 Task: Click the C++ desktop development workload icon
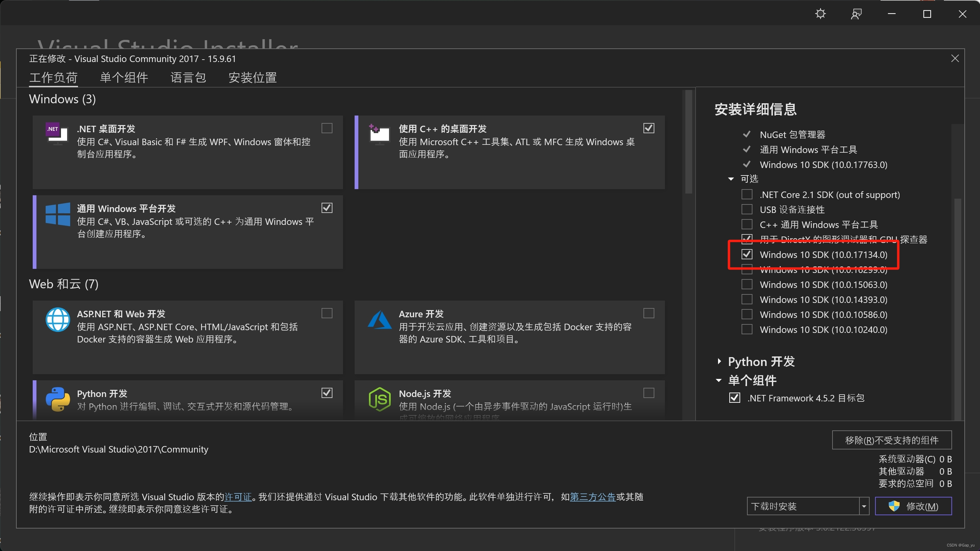(x=379, y=134)
